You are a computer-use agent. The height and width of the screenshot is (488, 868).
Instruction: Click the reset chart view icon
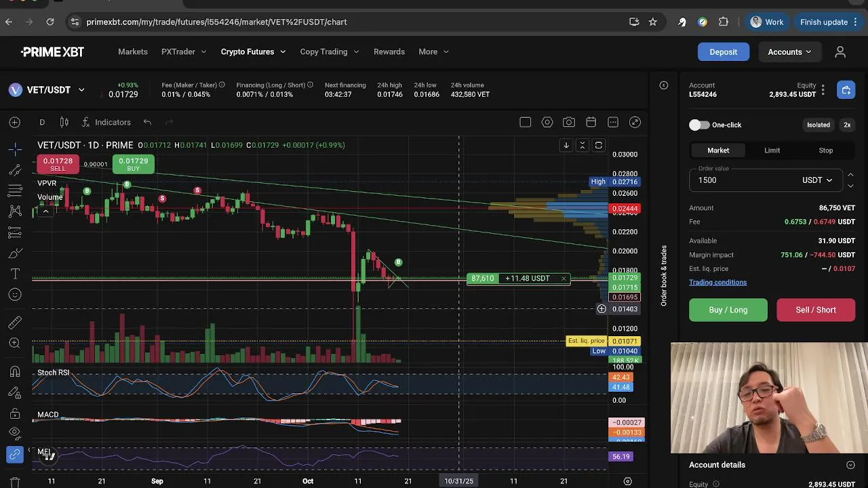(598, 145)
